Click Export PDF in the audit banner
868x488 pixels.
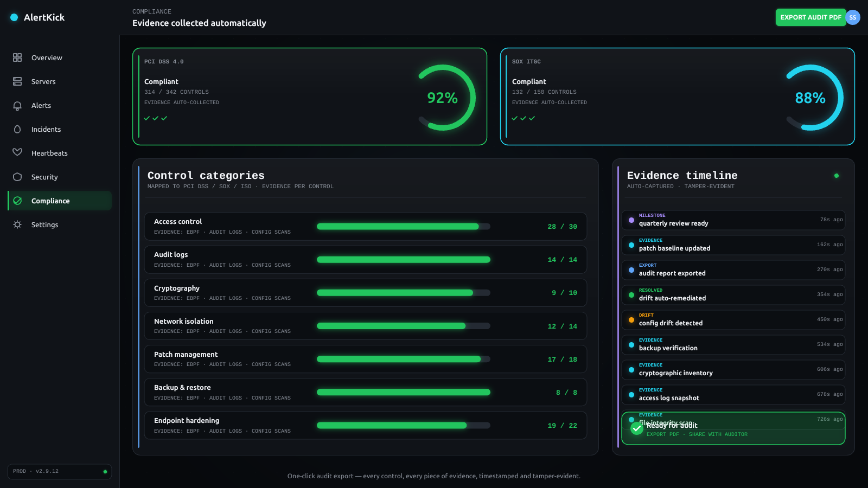tap(662, 434)
